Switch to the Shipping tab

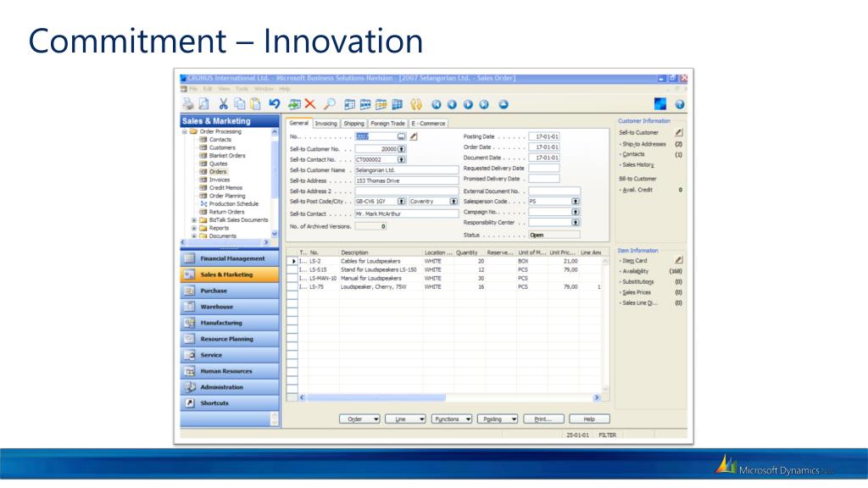tap(353, 124)
